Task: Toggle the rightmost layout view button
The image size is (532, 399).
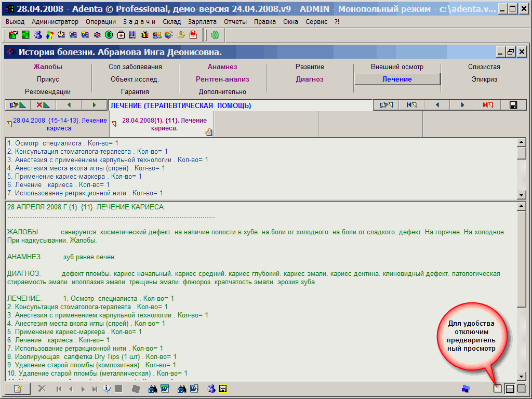Action: [521, 388]
